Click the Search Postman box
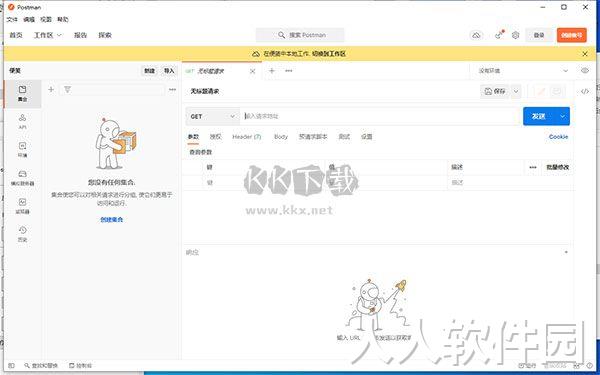The image size is (600, 375). (x=300, y=35)
